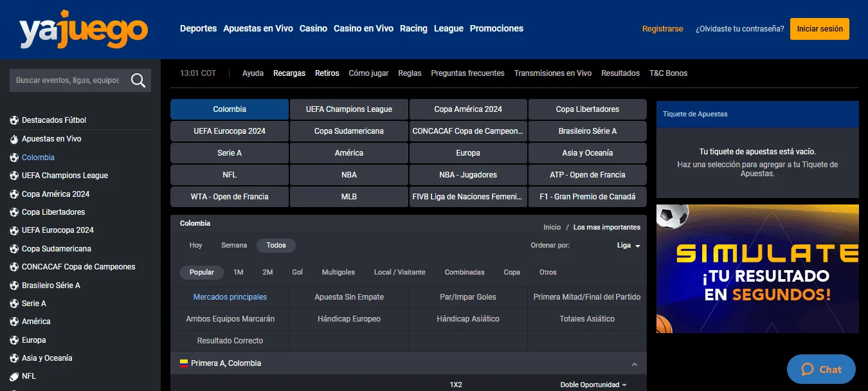Click the Resultados link
Image resolution: width=868 pixels, height=391 pixels.
click(620, 73)
